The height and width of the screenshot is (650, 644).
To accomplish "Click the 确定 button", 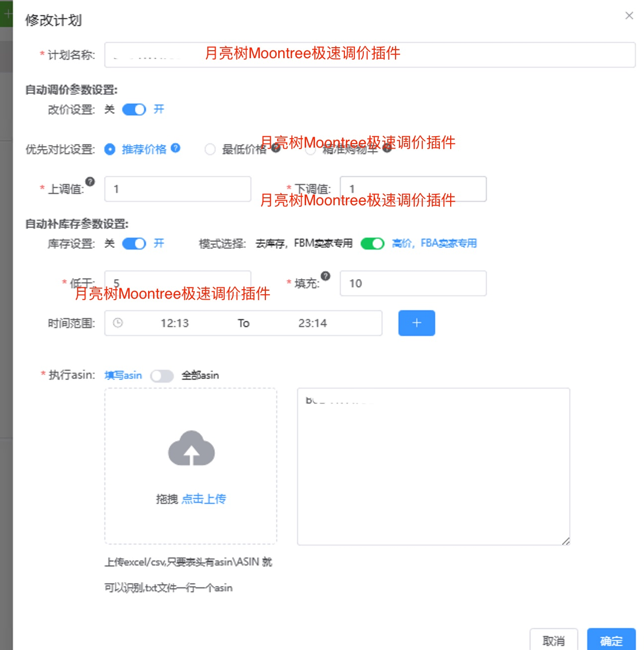I will tap(611, 640).
